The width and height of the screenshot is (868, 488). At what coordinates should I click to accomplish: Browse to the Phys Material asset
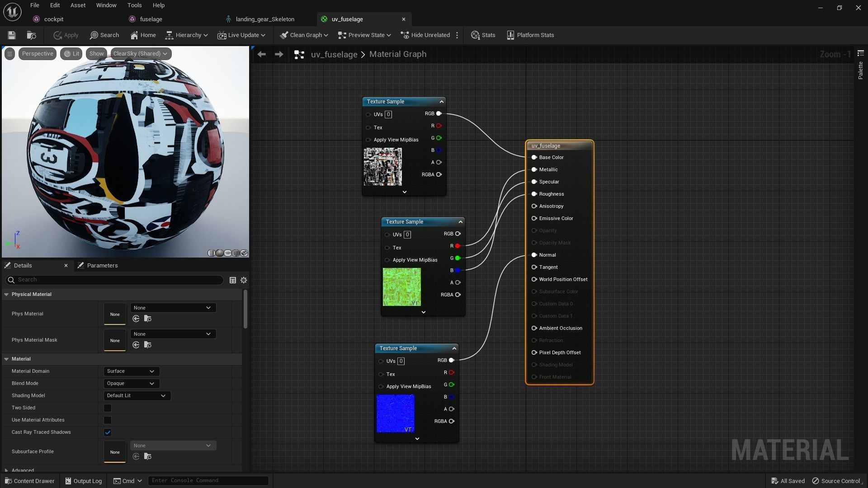pos(147,319)
